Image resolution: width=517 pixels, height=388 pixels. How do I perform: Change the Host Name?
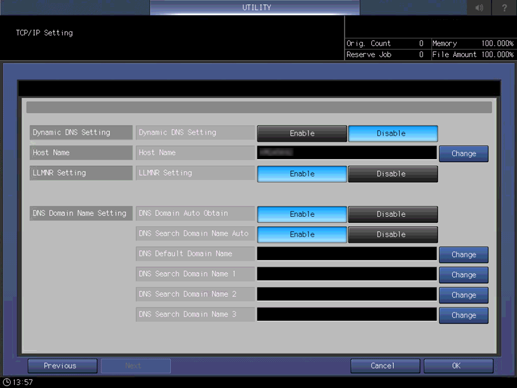[x=464, y=154]
